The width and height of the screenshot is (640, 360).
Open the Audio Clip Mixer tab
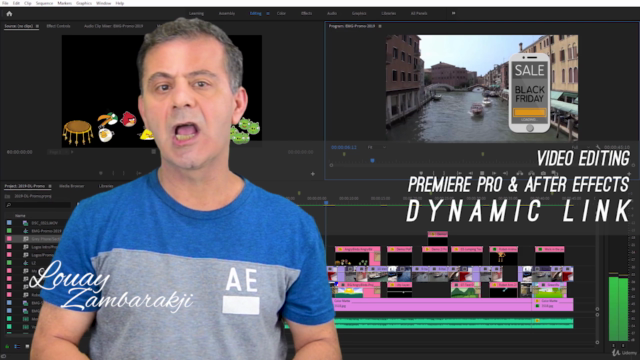tap(113, 26)
